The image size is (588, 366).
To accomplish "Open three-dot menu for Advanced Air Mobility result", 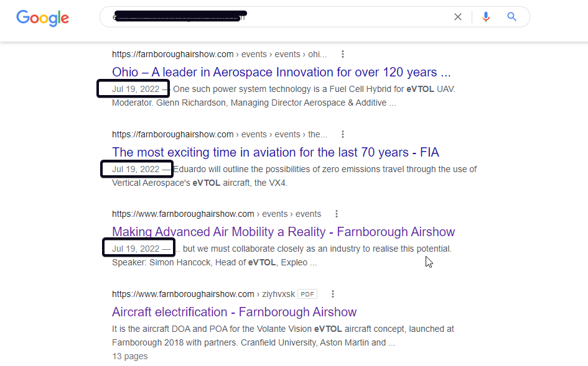I will tap(337, 214).
